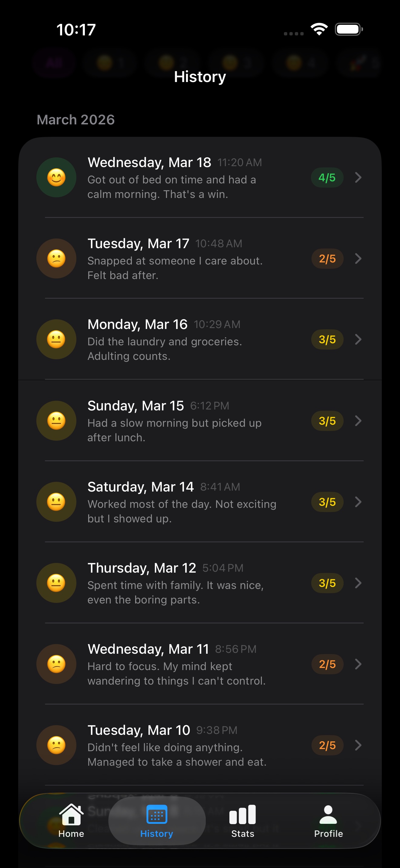This screenshot has width=400, height=868.
Task: Open the "Had a slow morning" entry
Action: tap(174, 430)
